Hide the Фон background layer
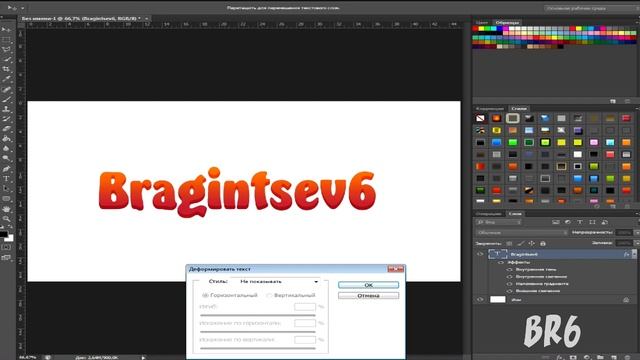Screen dimensions: 640x360 click(x=480, y=299)
